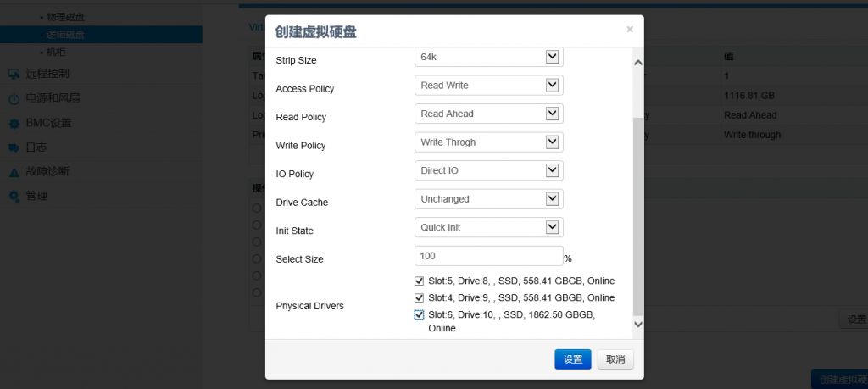Click the Power and Fan icon in sidebar
The height and width of the screenshot is (389, 868).
pyautogui.click(x=14, y=98)
